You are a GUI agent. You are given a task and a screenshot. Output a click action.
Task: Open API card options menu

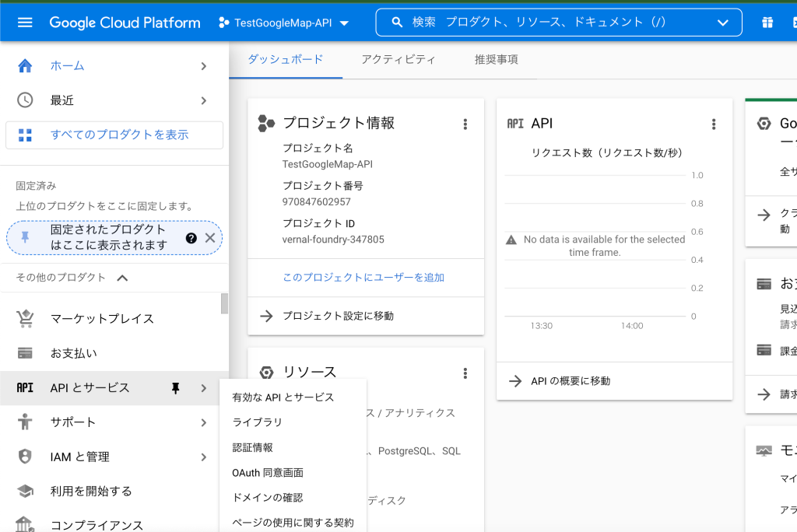714,124
